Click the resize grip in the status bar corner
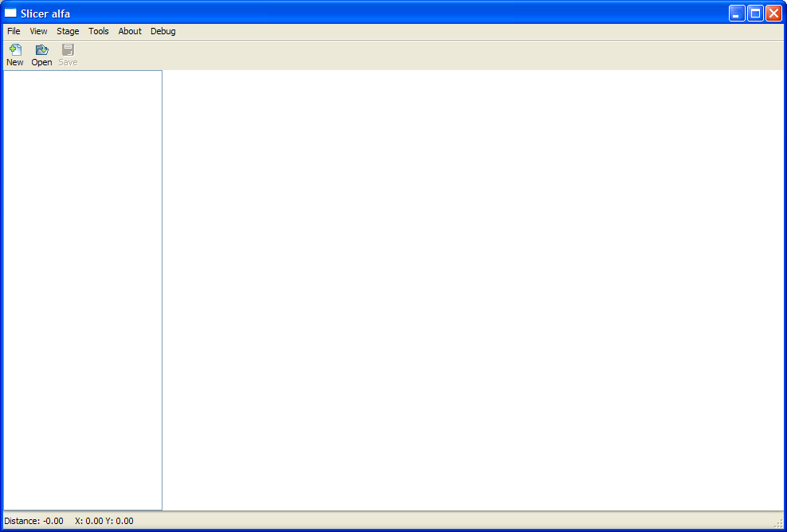 pos(778,523)
